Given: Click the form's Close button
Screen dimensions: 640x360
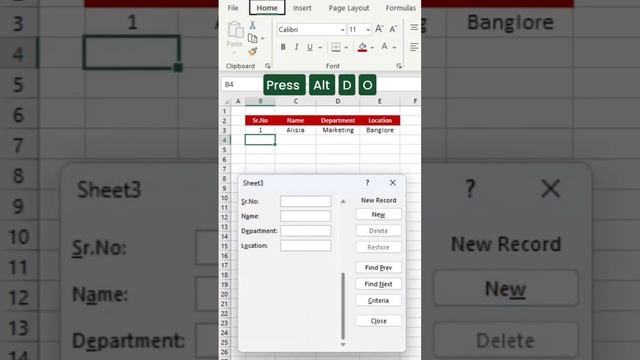Looking at the screenshot, I should [x=378, y=321].
